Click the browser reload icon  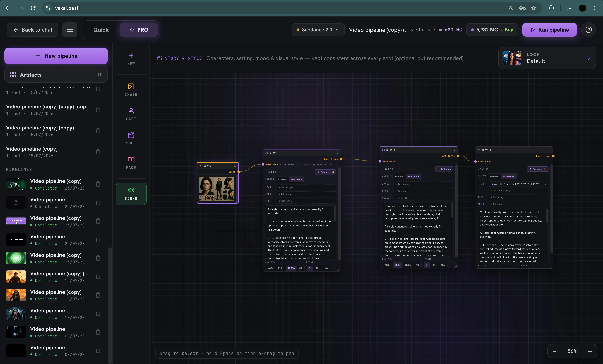point(33,8)
